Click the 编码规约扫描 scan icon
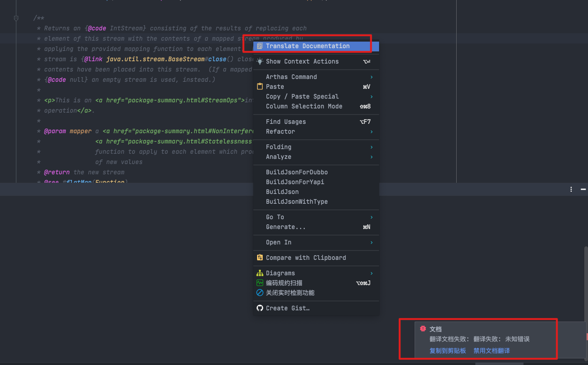588x365 pixels. pos(260,283)
